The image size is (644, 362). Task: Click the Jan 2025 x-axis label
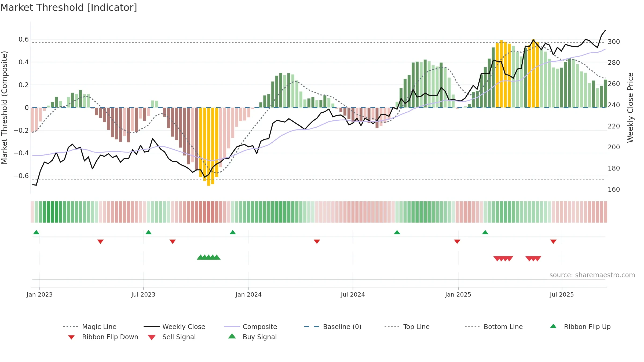point(458,295)
